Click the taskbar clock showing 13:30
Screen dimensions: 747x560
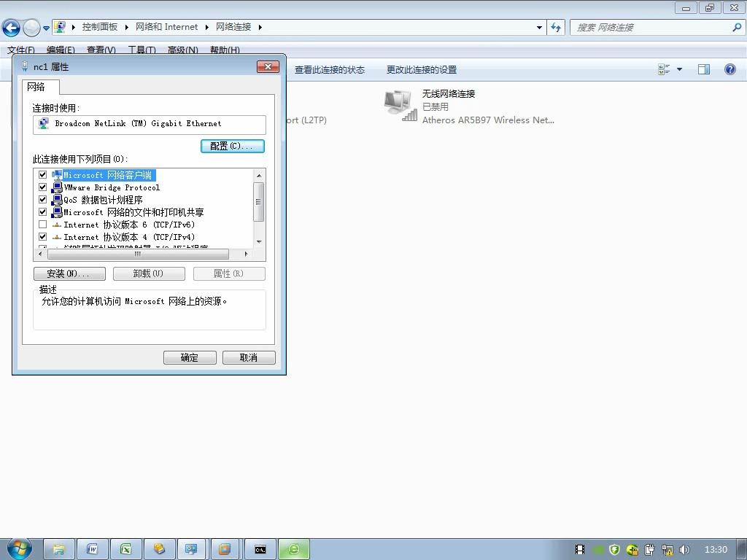716,550
